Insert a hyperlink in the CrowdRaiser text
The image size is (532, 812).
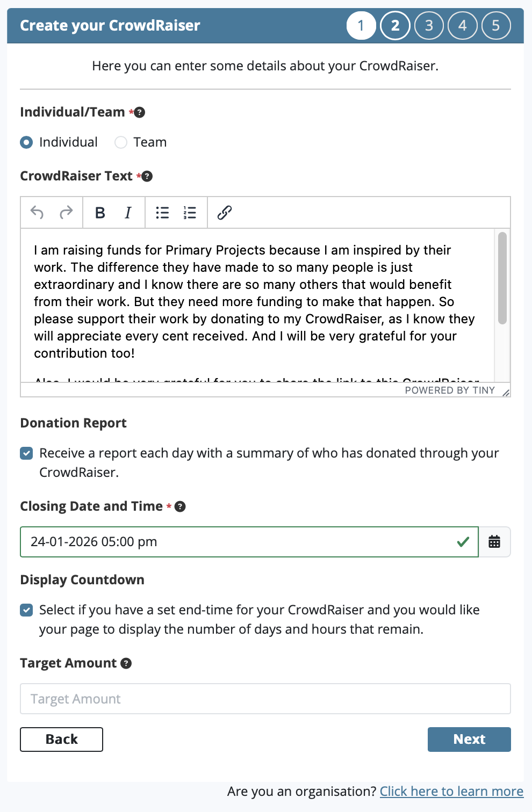tap(224, 213)
